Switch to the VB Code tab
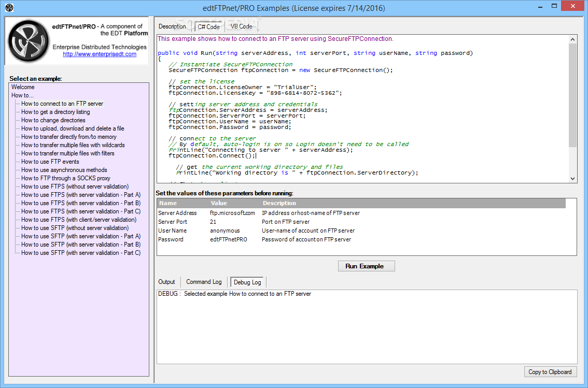Viewport: 588px width, 388px height. click(241, 26)
